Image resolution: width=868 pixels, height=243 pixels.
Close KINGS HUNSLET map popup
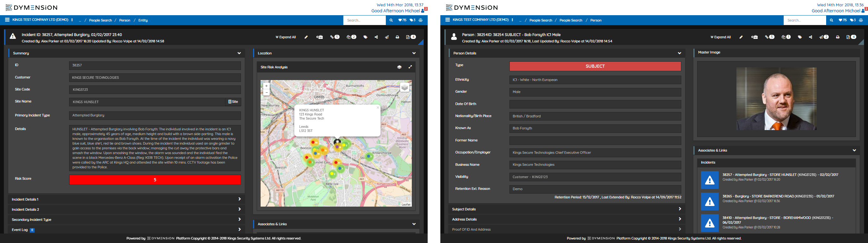pos(378,108)
